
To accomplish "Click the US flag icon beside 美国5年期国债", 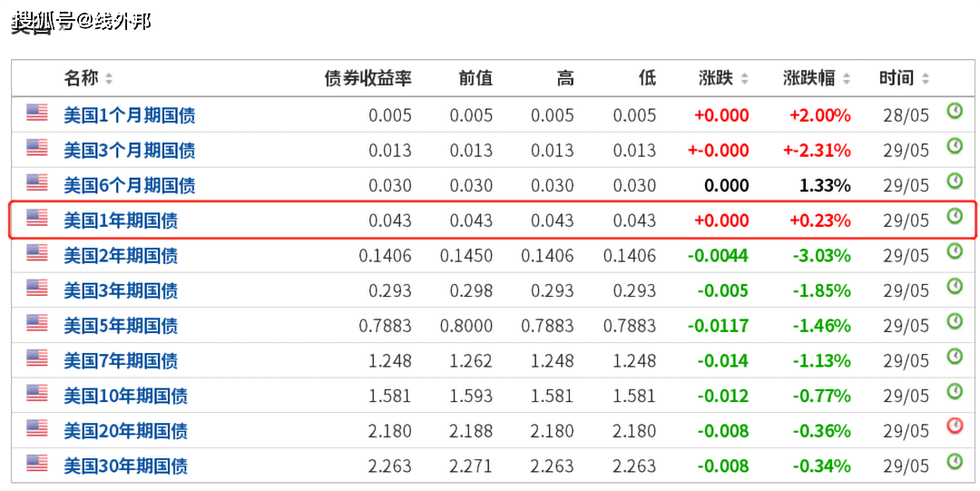I will [x=37, y=322].
